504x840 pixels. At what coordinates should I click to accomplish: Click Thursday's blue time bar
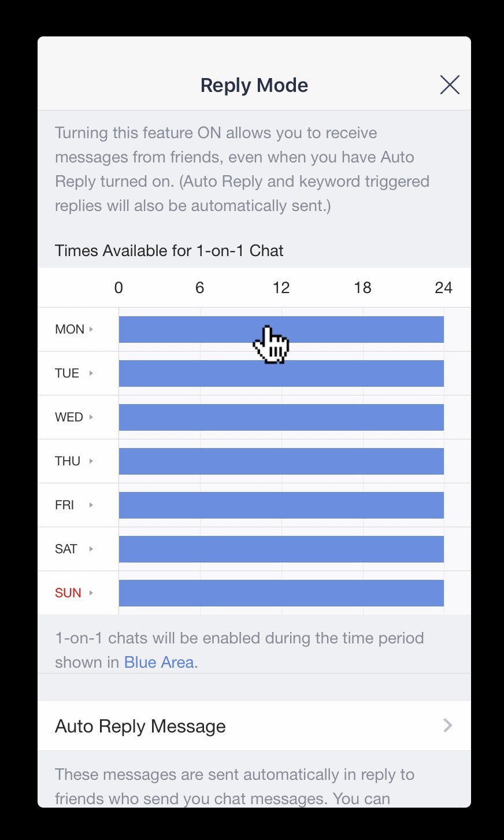[x=281, y=461]
